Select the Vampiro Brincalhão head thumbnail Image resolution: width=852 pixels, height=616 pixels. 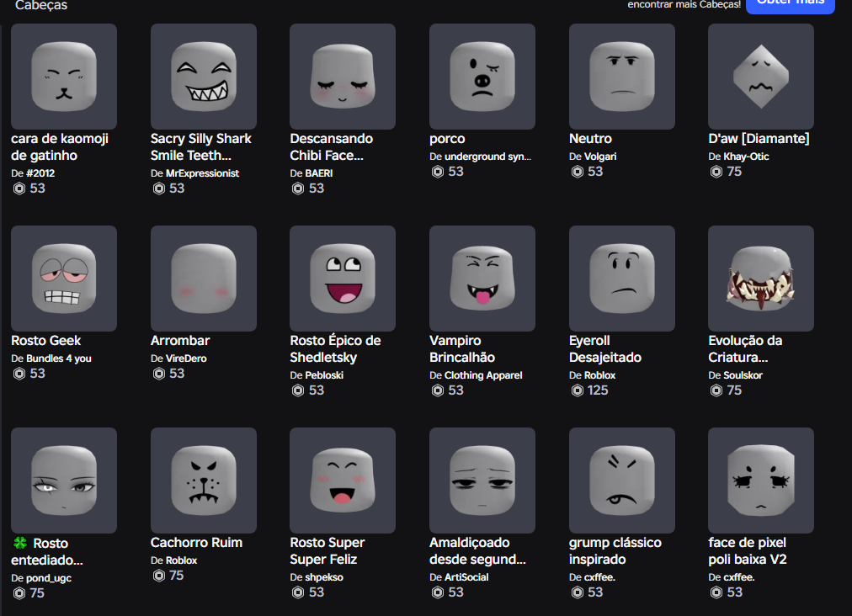482,279
